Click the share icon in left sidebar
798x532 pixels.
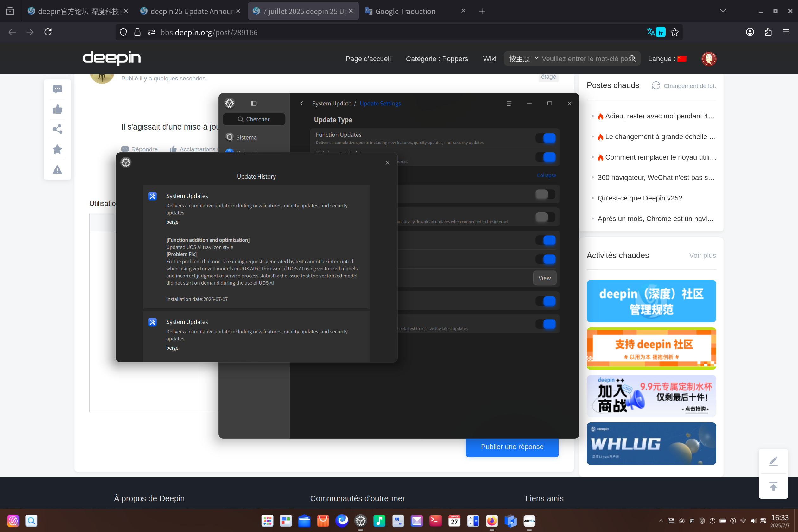tap(57, 129)
